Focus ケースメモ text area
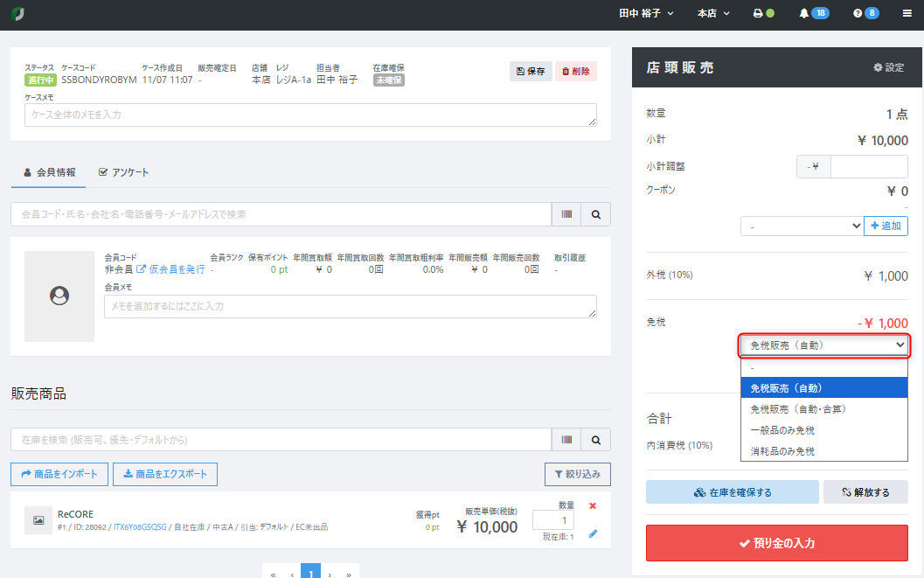 coord(310,115)
